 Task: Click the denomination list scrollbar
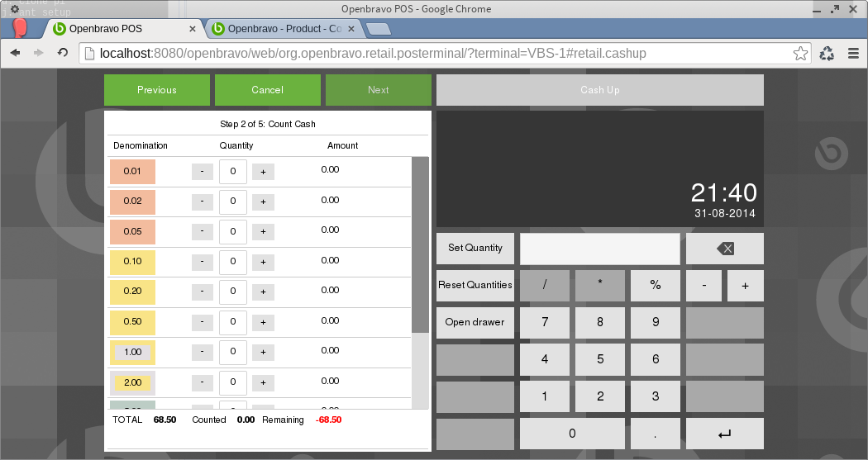coord(420,245)
